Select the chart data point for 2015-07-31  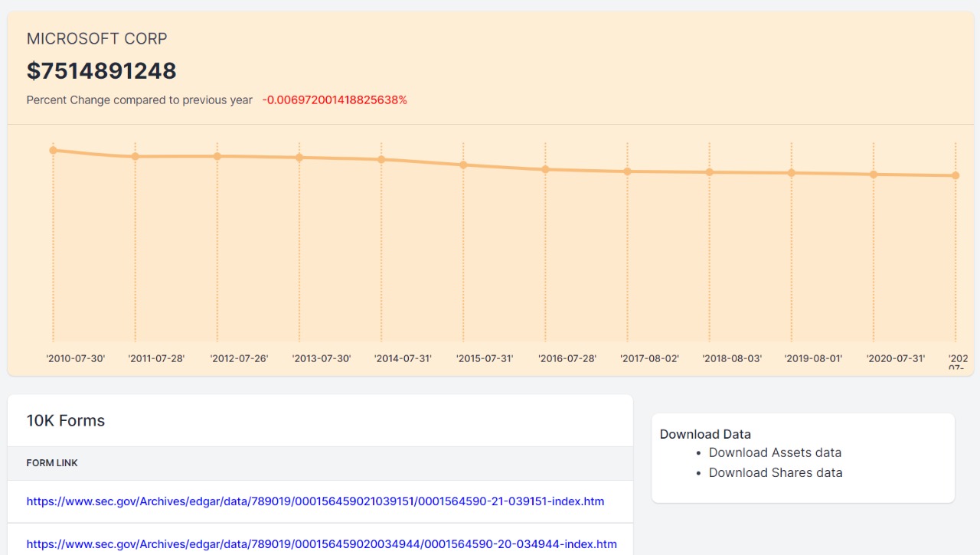click(x=463, y=165)
